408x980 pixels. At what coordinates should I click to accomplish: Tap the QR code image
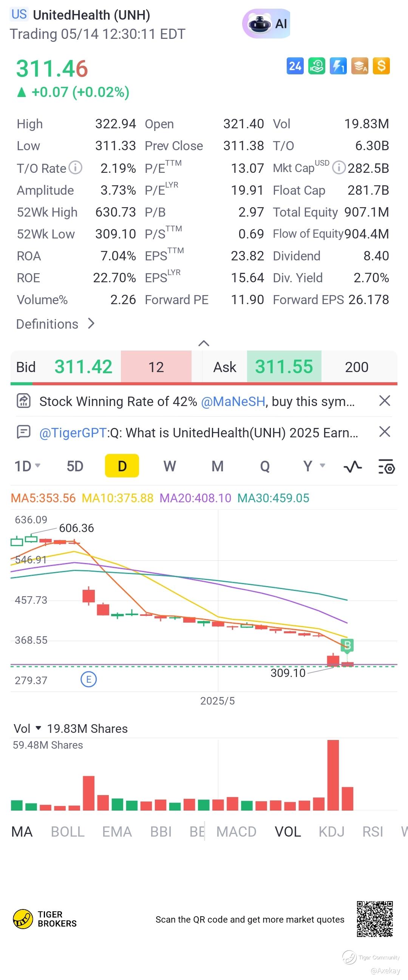pyautogui.click(x=375, y=919)
